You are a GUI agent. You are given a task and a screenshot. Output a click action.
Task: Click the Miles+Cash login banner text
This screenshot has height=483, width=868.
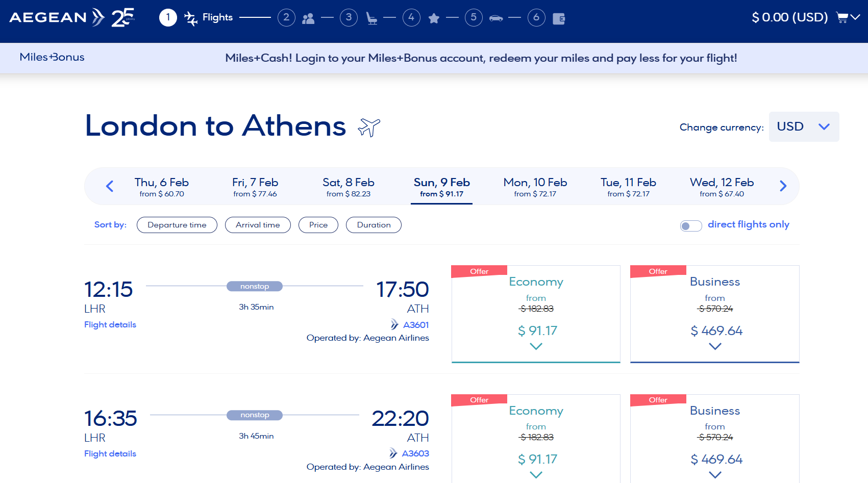[x=481, y=58]
